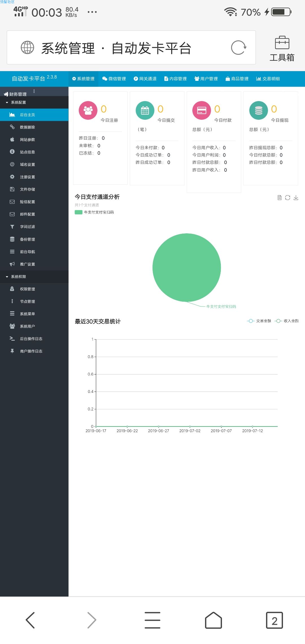Viewport: 305px width, 644px height.
Task: Click the address bar title 系统管理 · 自动发卡平台
Action: [116, 48]
